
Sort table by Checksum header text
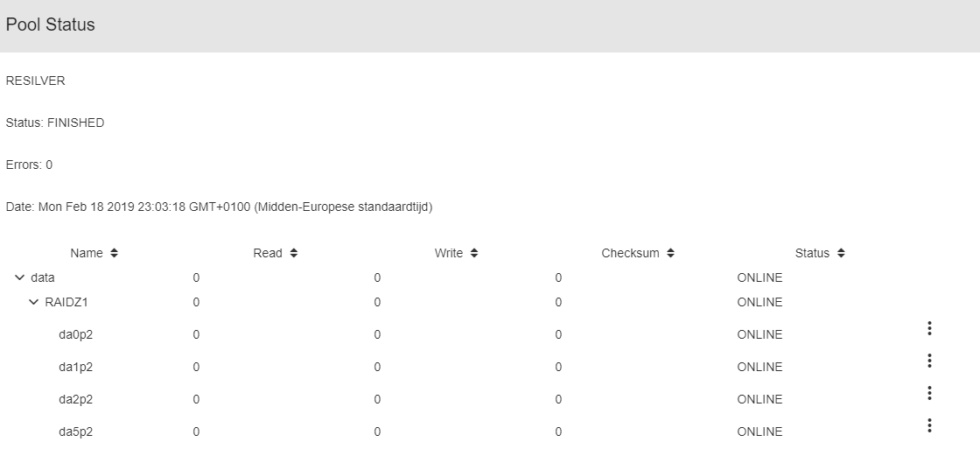630,253
